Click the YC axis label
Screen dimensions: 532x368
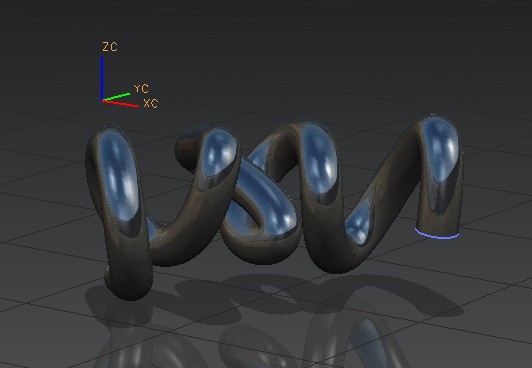click(141, 89)
